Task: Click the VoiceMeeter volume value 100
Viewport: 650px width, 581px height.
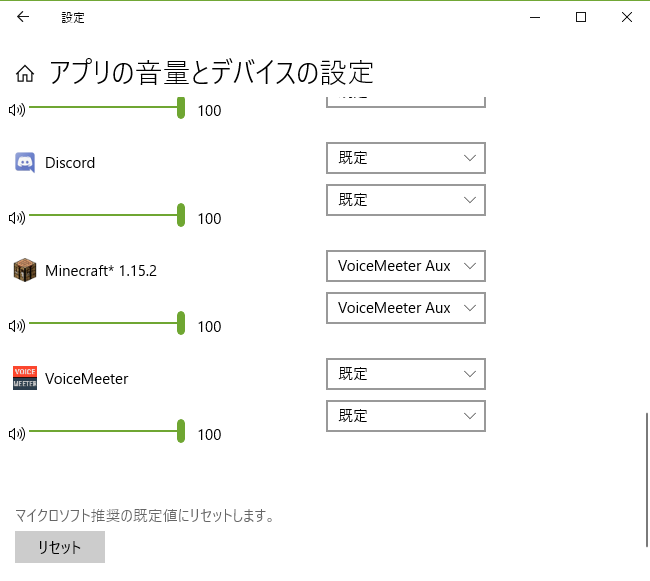Action: (x=209, y=434)
